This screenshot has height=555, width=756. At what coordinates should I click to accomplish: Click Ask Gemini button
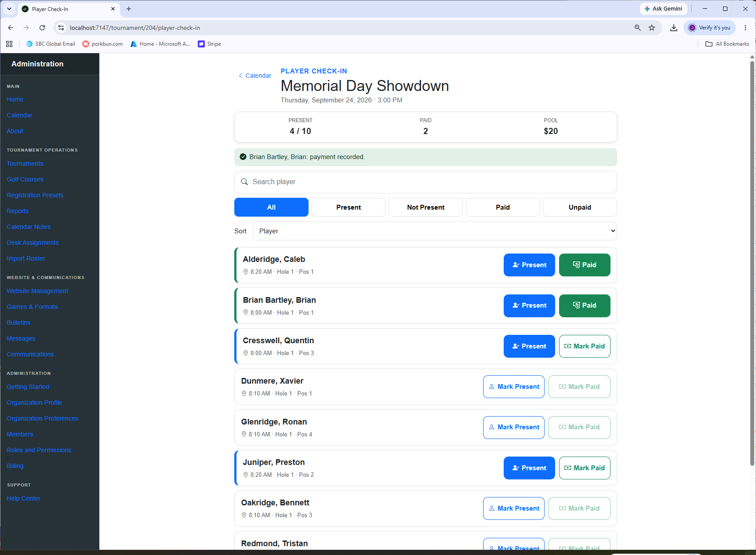663,9
